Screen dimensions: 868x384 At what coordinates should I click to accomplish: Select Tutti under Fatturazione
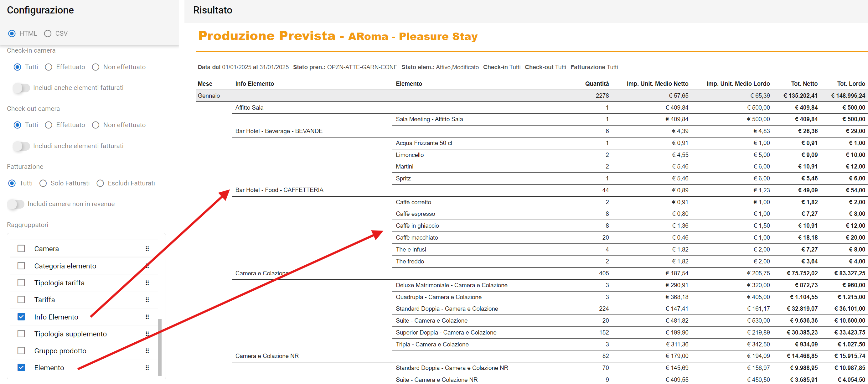pyautogui.click(x=12, y=184)
